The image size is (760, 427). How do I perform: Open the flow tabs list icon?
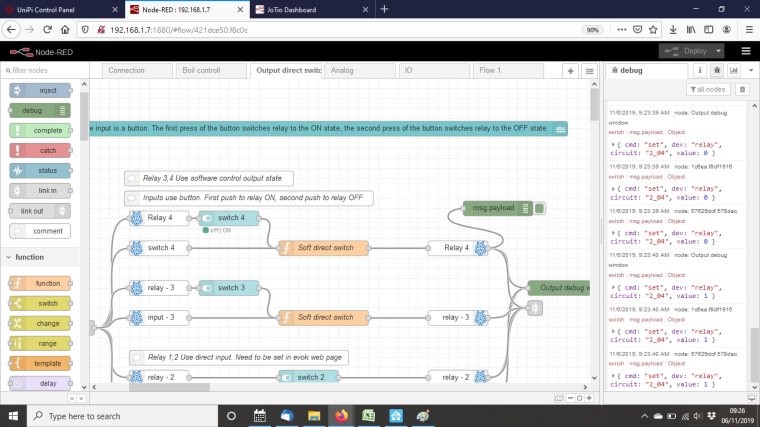[x=588, y=71]
